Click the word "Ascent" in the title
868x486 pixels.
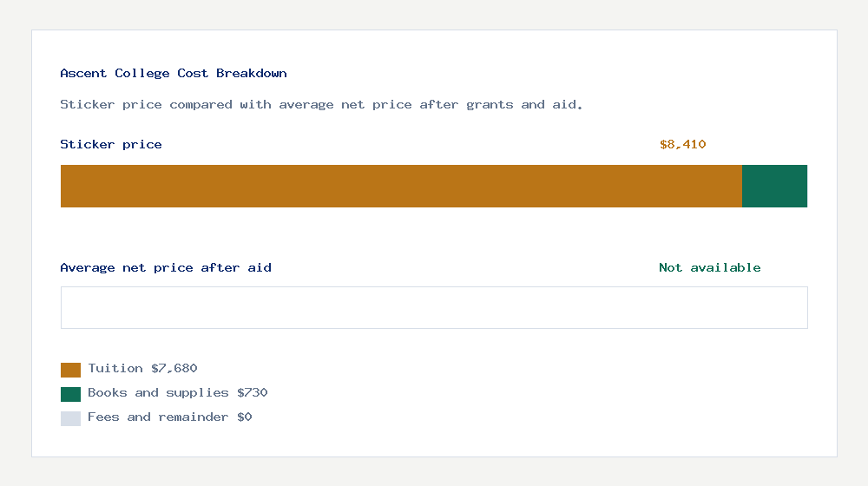tap(83, 73)
